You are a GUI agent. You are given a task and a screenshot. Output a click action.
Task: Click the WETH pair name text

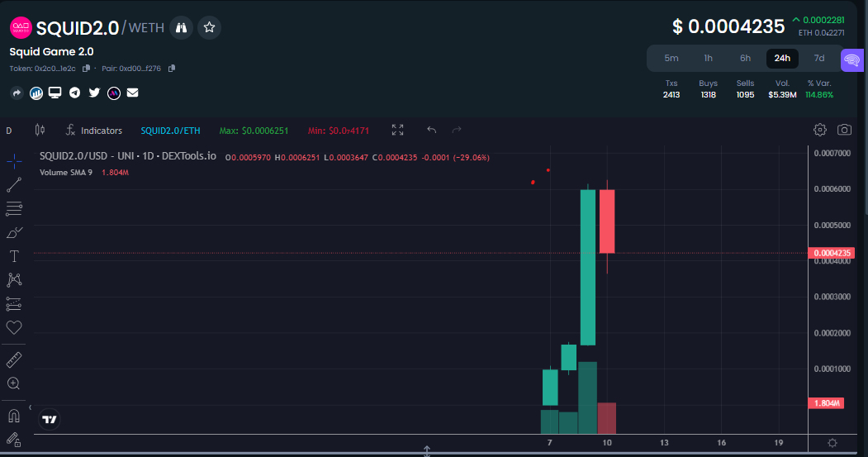coord(146,28)
